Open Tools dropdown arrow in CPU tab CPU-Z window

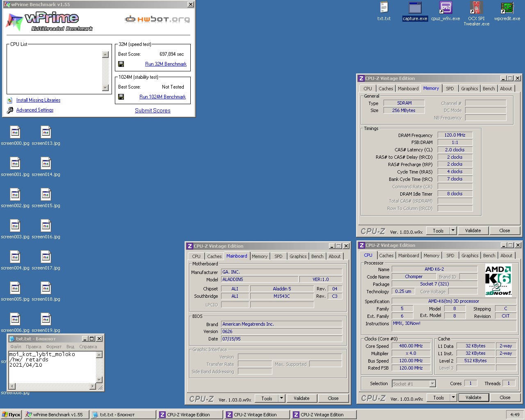[454, 397]
